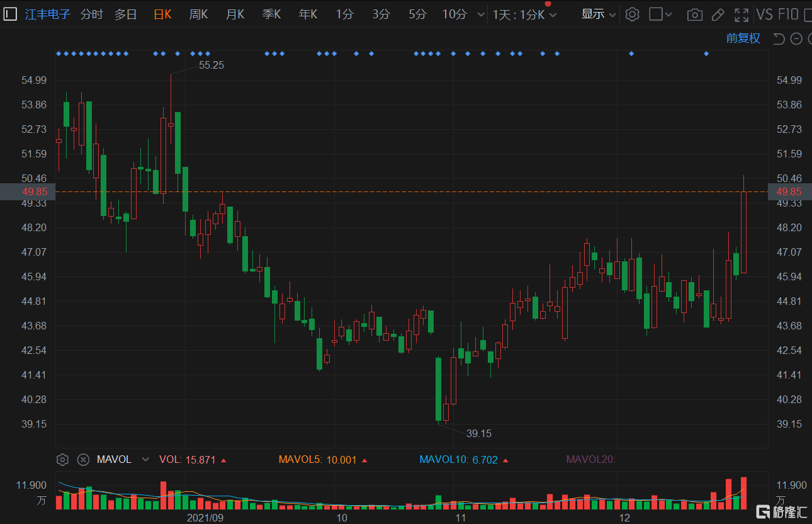Click the 格隆汇 logo icon
Screen dimensions: 812x524
click(763, 511)
